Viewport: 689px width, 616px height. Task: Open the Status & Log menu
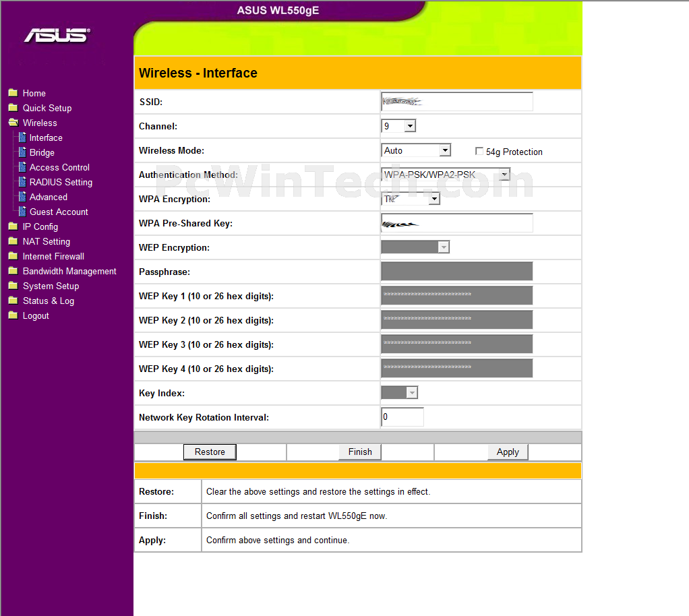click(x=49, y=301)
